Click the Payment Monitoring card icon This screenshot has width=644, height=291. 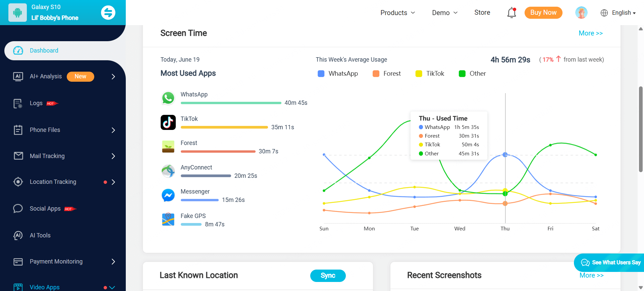coord(18,262)
